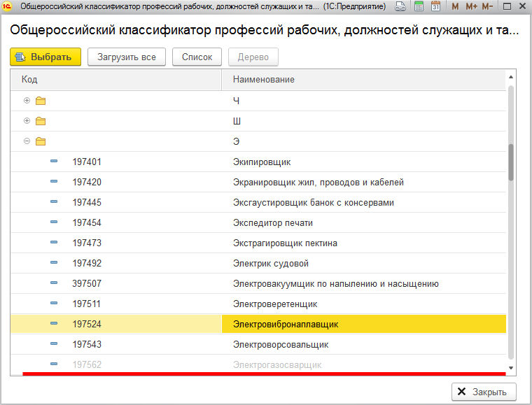The height and width of the screenshot is (405, 532).
Task: Click the Закрыть button
Action: pyautogui.click(x=484, y=391)
